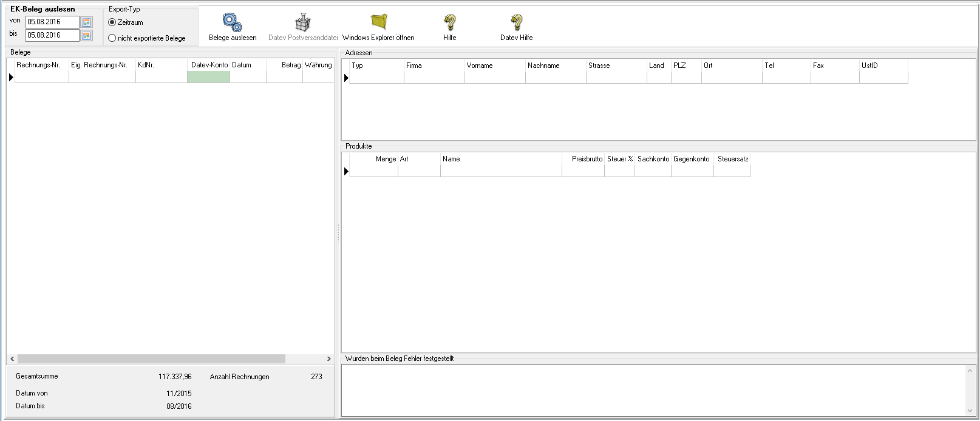This screenshot has width=980, height=421.
Task: Select 'nicht exportierte Belege' option
Action: (112, 38)
